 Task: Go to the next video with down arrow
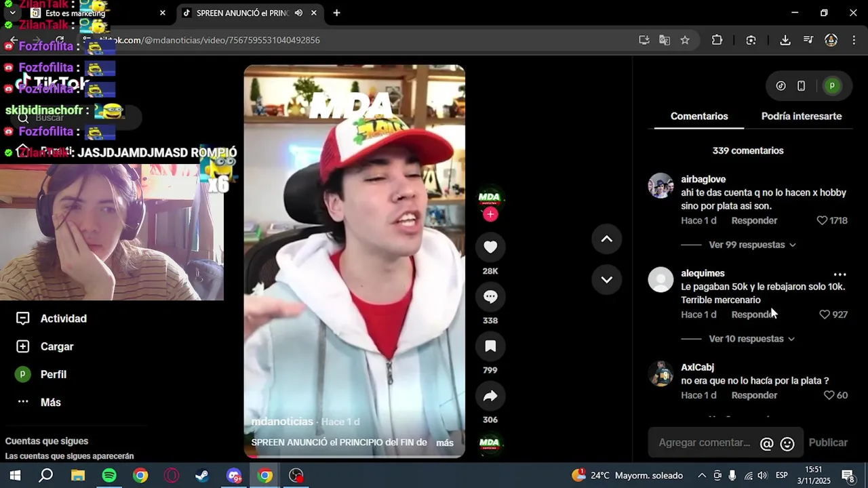click(x=606, y=279)
